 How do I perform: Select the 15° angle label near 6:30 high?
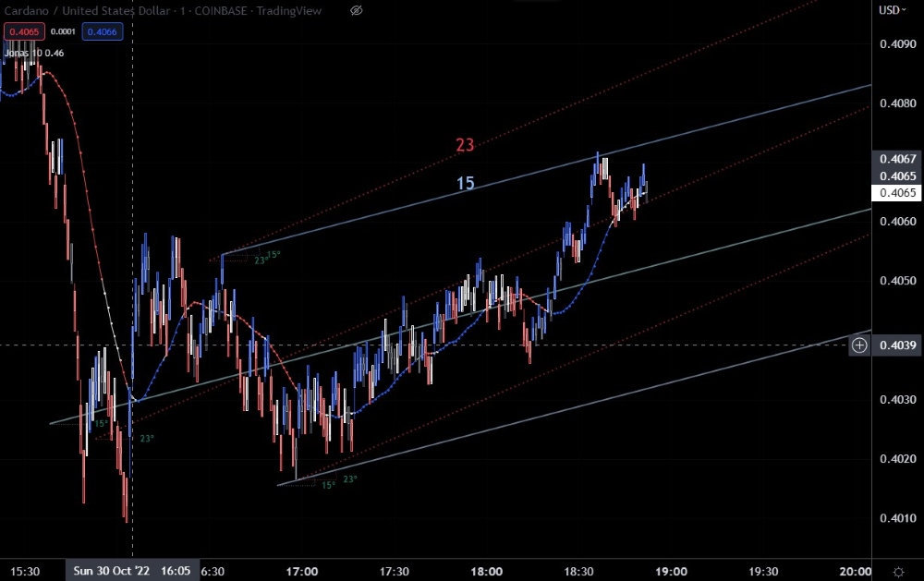(x=274, y=255)
